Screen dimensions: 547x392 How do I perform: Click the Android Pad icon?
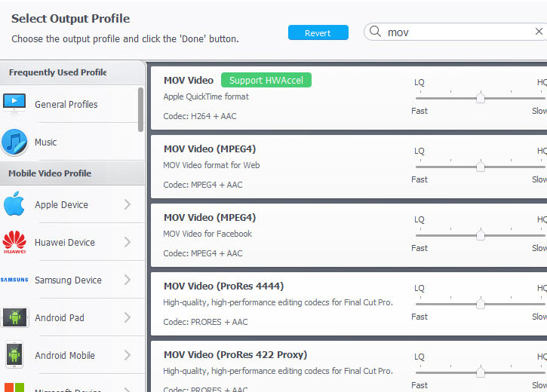click(14, 317)
